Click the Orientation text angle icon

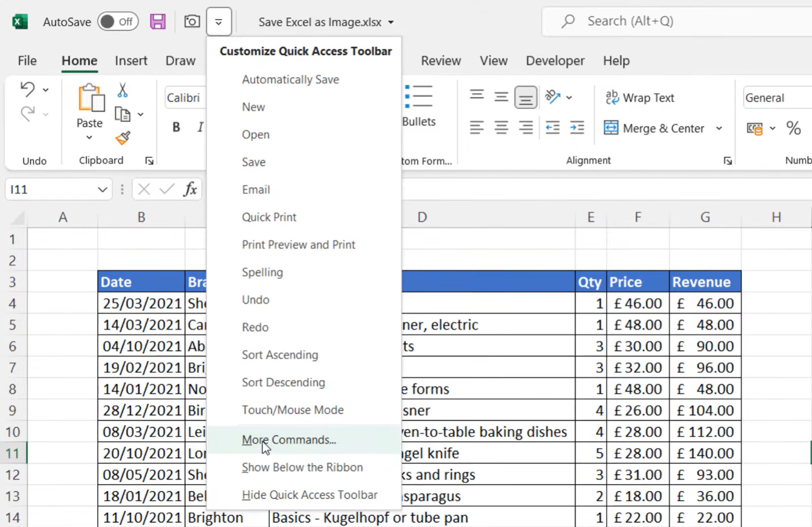pyautogui.click(x=553, y=97)
